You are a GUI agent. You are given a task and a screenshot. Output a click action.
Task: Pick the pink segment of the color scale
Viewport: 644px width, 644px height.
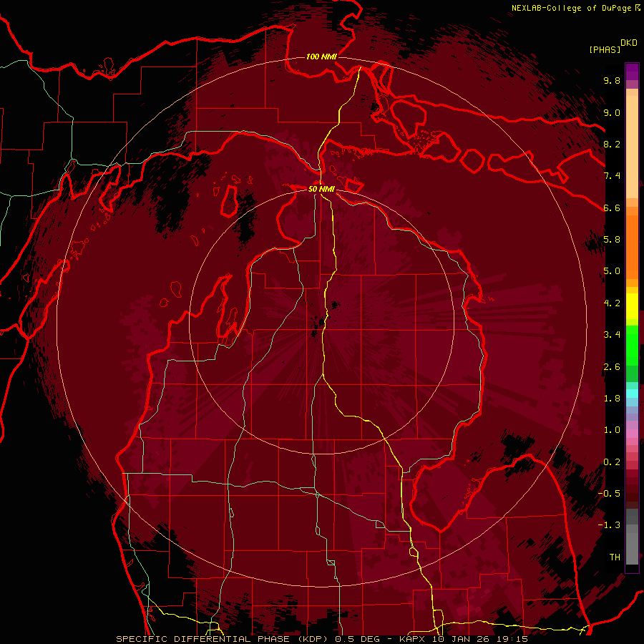(x=632, y=434)
